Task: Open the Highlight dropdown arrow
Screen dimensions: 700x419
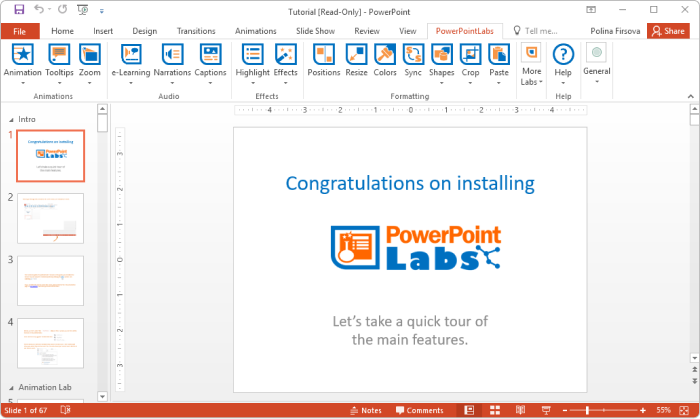Action: pyautogui.click(x=253, y=83)
